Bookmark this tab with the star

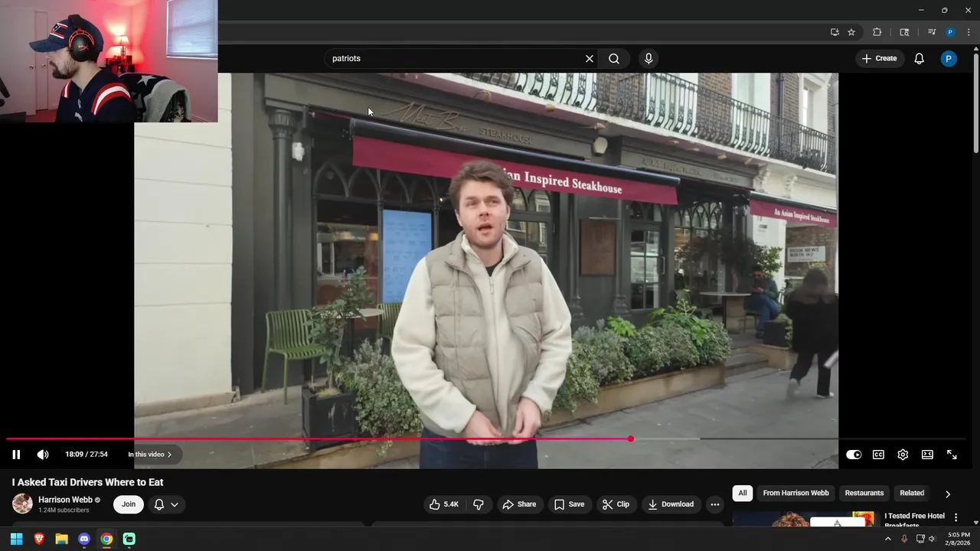[851, 32]
